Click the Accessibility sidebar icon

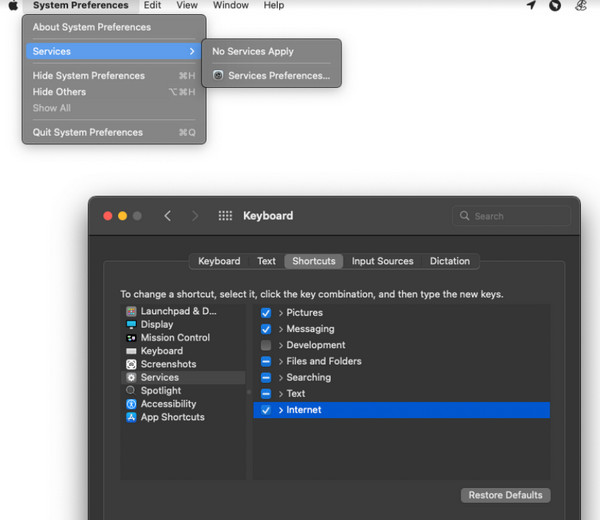coord(131,404)
